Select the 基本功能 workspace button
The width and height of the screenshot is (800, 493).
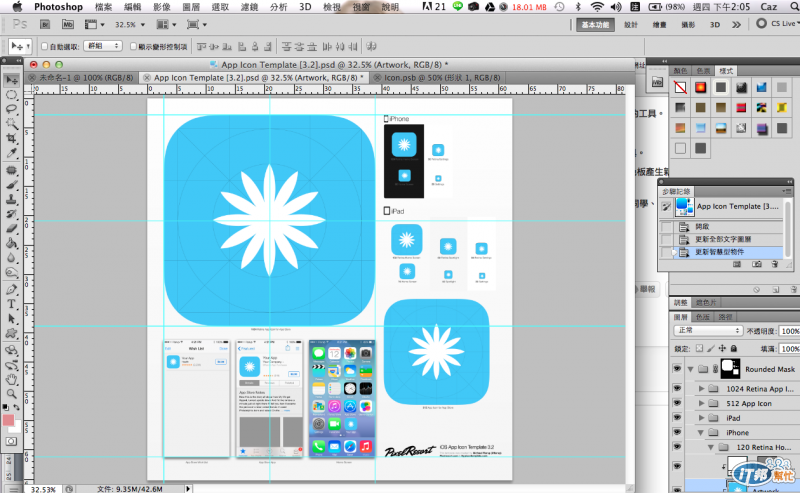(595, 24)
